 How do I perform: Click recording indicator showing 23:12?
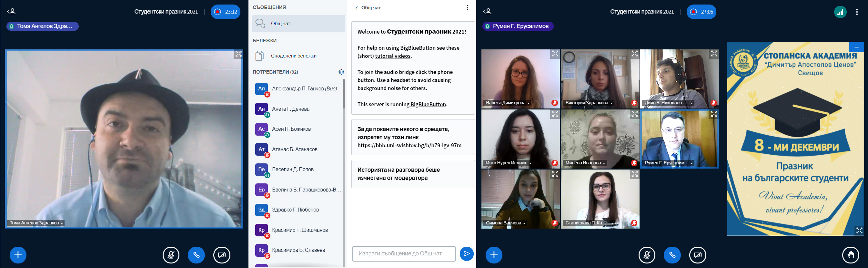pos(226,12)
